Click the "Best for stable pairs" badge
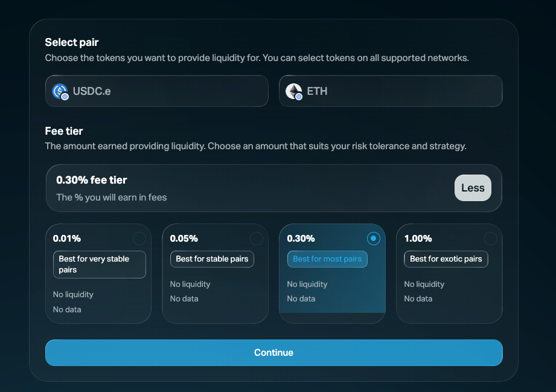 pos(212,259)
